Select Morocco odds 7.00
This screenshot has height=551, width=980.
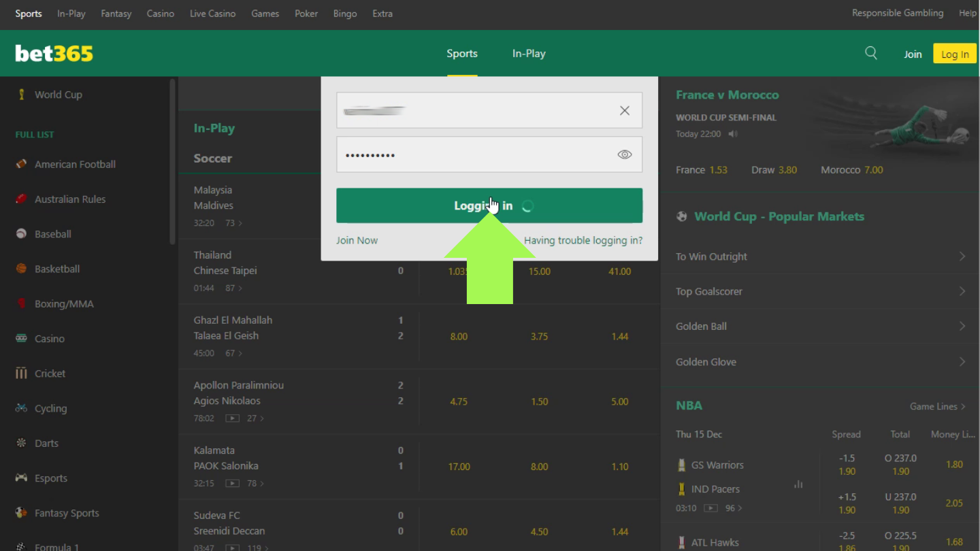click(873, 170)
